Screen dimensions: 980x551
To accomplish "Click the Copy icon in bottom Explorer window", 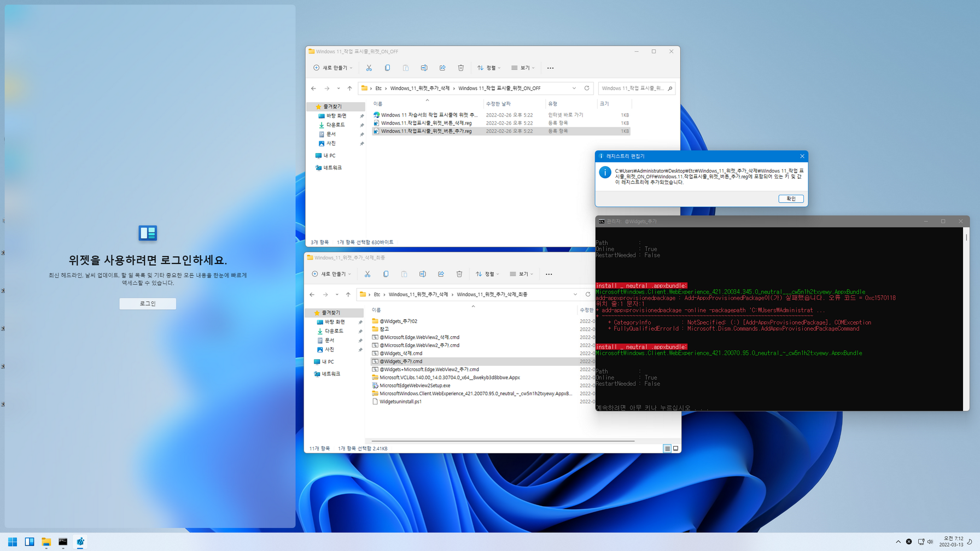I will pyautogui.click(x=386, y=274).
